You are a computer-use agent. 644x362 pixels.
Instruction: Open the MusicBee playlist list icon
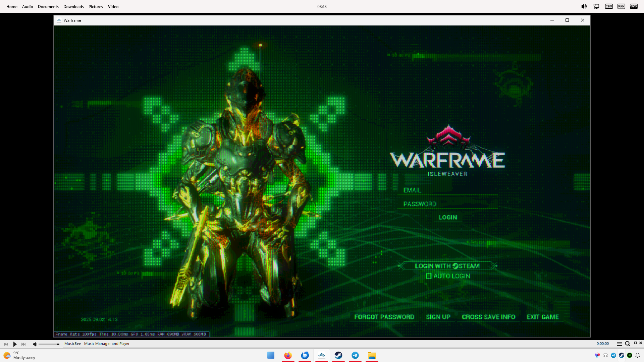point(620,344)
